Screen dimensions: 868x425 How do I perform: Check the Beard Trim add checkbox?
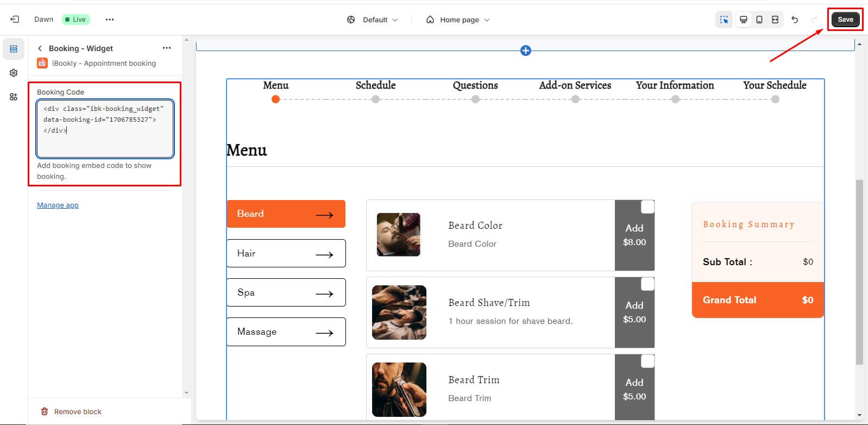point(647,361)
